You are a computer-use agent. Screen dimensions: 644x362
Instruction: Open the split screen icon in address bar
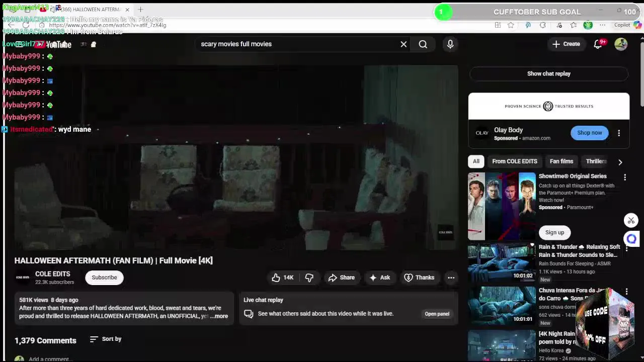coord(498,25)
